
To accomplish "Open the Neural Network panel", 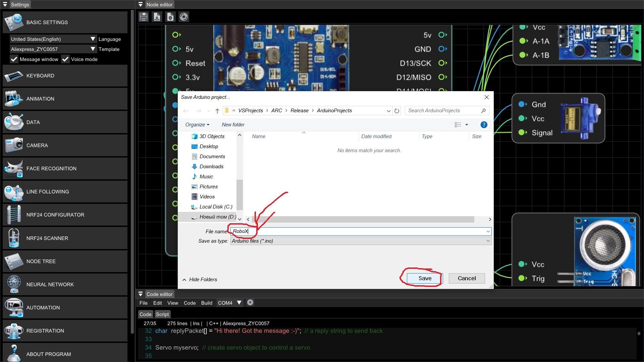I will (x=50, y=284).
